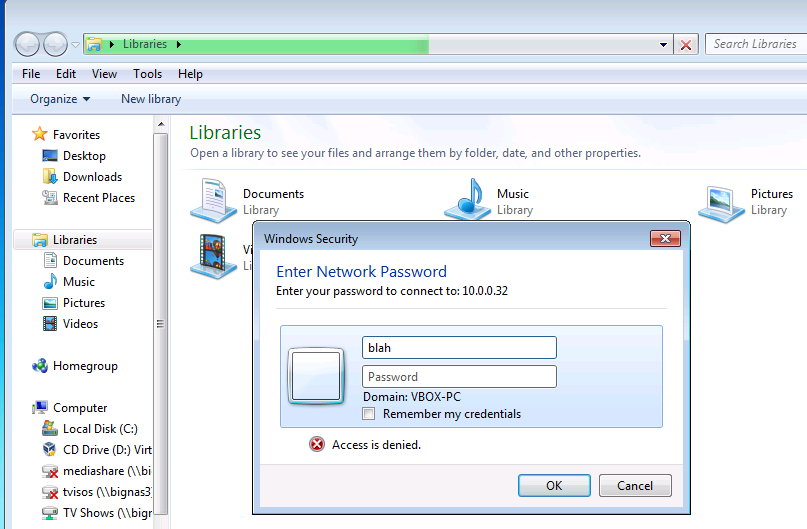The height and width of the screenshot is (529, 807).
Task: Click Cancel in Windows Security dialog
Action: coord(635,486)
